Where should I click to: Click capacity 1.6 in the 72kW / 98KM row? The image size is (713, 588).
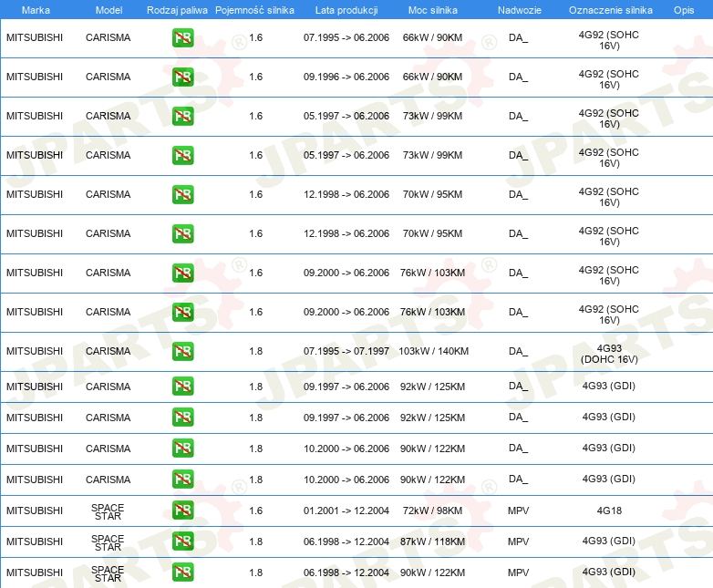click(256, 511)
